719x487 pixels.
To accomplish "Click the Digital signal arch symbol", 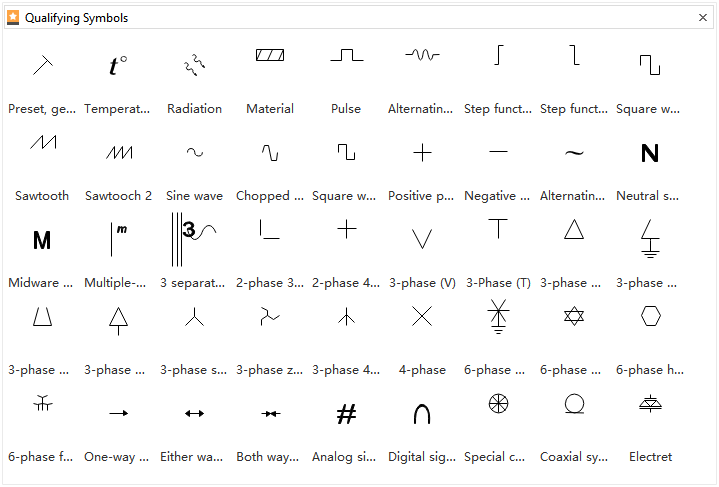I will [422, 414].
